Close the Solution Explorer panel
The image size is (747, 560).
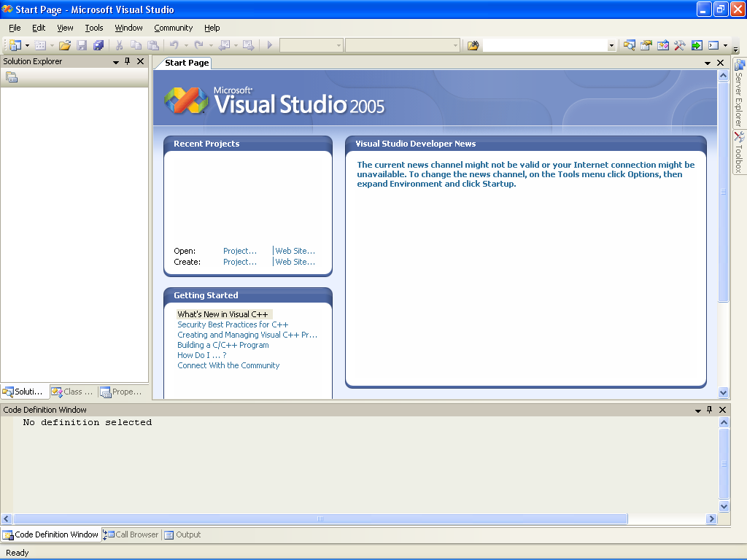click(140, 61)
